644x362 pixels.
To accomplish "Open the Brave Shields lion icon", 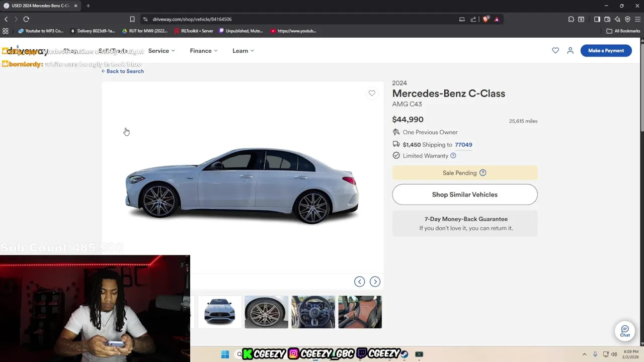I will (x=486, y=19).
